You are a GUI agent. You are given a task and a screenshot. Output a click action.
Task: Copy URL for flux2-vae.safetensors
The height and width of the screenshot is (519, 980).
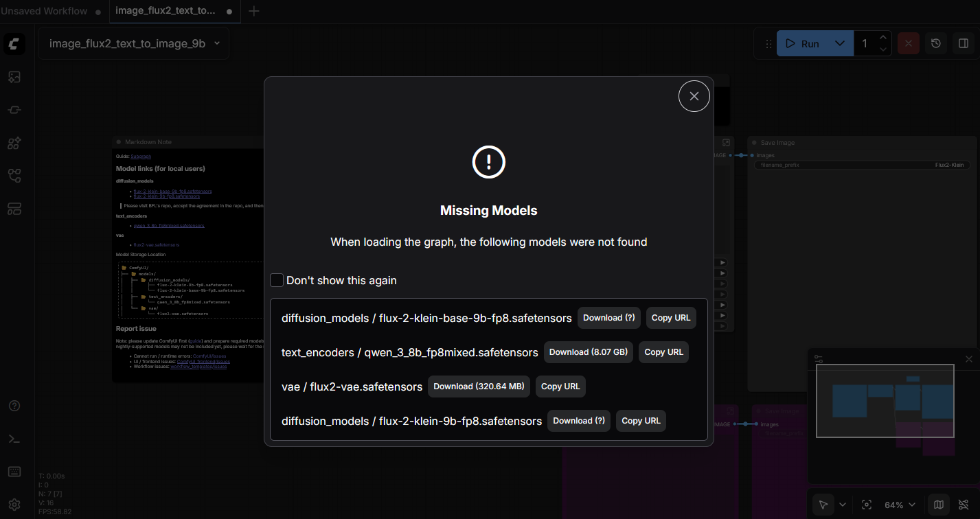click(x=560, y=387)
